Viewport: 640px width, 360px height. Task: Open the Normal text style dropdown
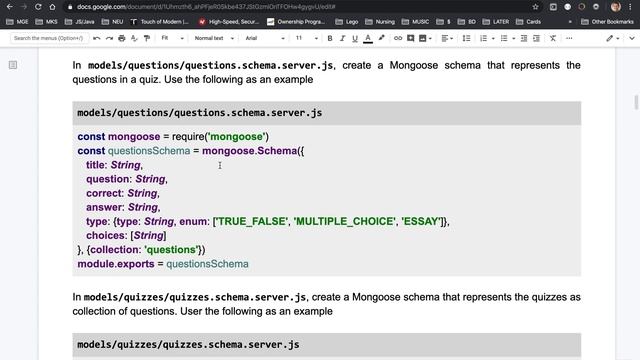214,38
